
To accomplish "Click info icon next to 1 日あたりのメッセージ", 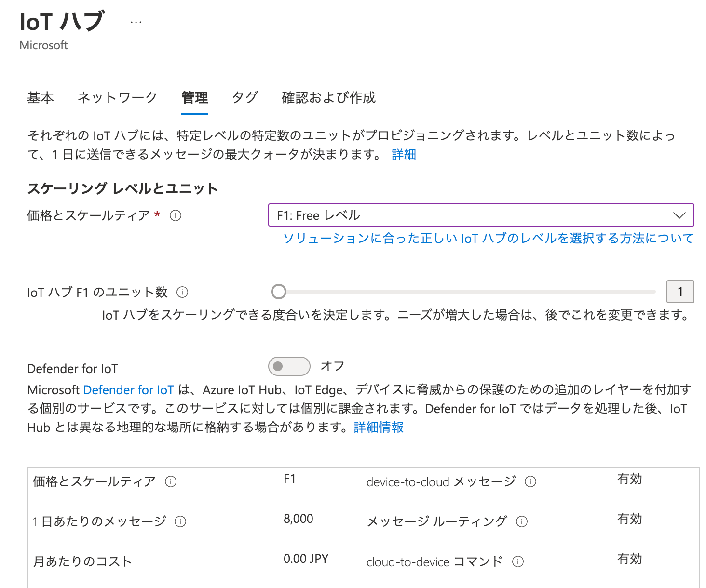I will (180, 521).
